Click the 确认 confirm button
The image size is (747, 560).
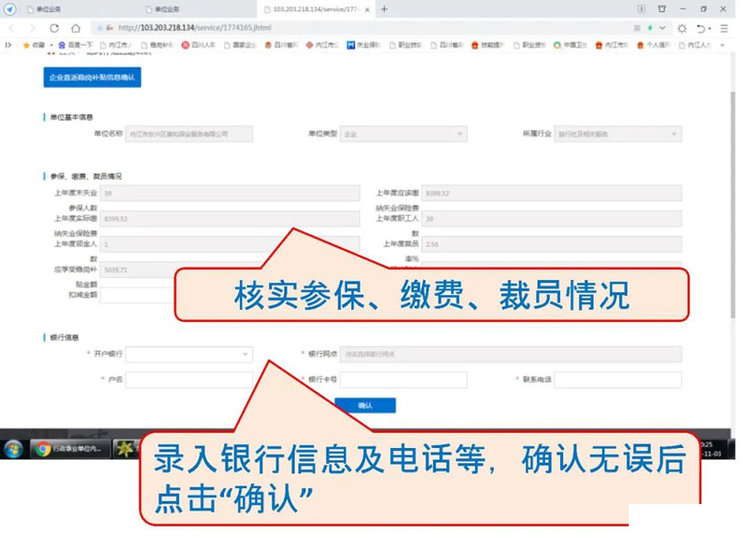pyautogui.click(x=367, y=405)
